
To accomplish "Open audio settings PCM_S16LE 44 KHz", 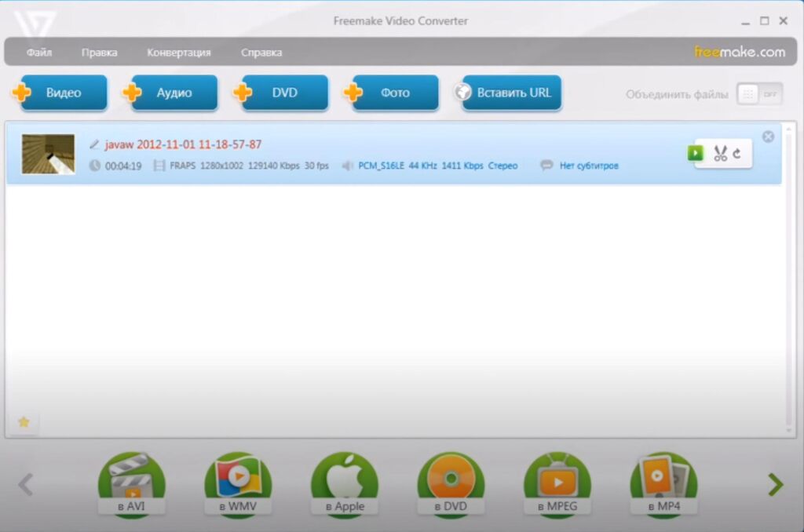I will 438,166.
